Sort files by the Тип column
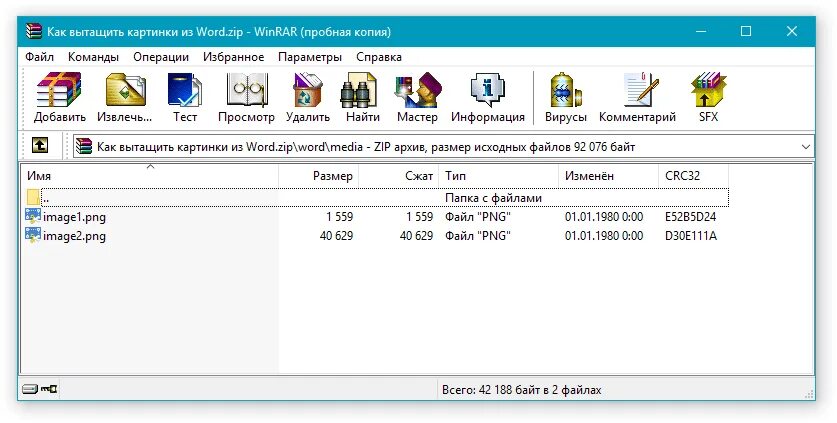This screenshot has width=837, height=423. pyautogui.click(x=499, y=176)
